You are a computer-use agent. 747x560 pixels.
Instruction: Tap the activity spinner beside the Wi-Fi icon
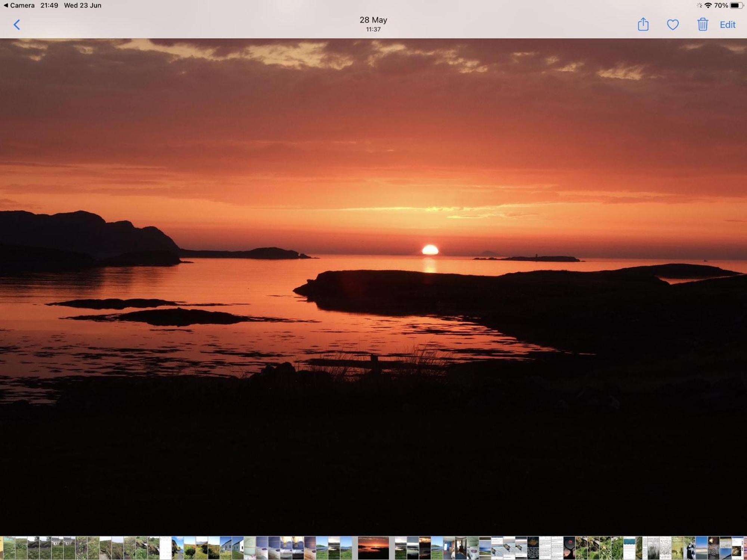click(699, 5)
